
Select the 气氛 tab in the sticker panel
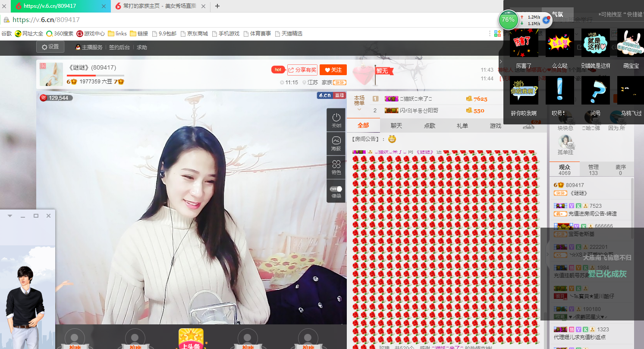coord(557,14)
